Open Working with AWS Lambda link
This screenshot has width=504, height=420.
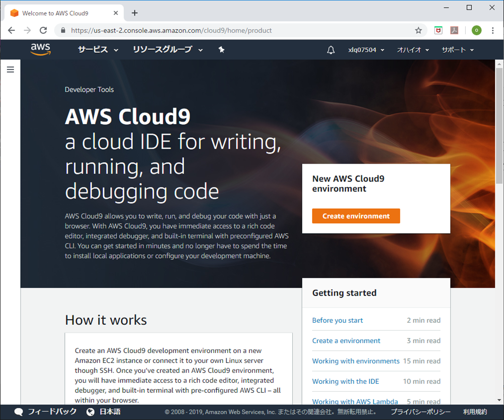click(355, 401)
